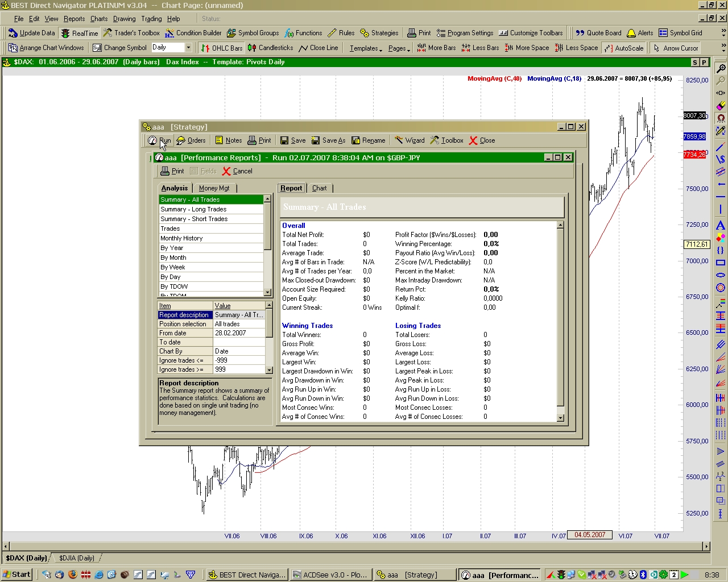Select Monthly History in analysis list
Screen dimensions: 728x582
click(211, 238)
